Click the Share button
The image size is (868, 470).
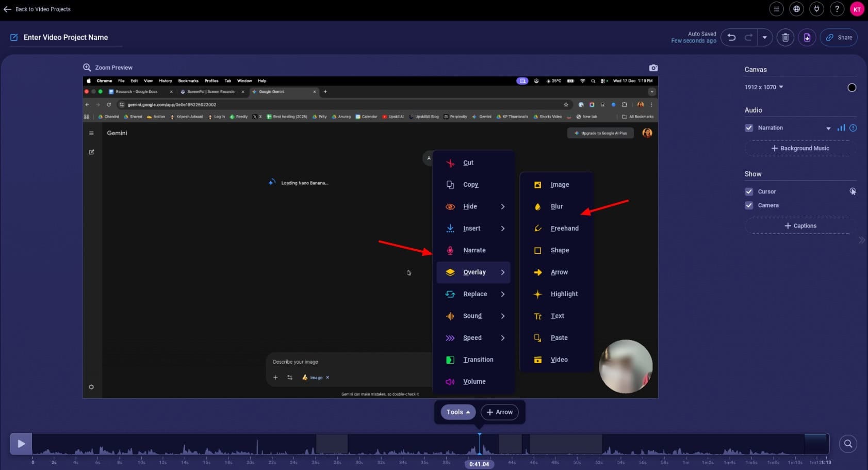839,37
